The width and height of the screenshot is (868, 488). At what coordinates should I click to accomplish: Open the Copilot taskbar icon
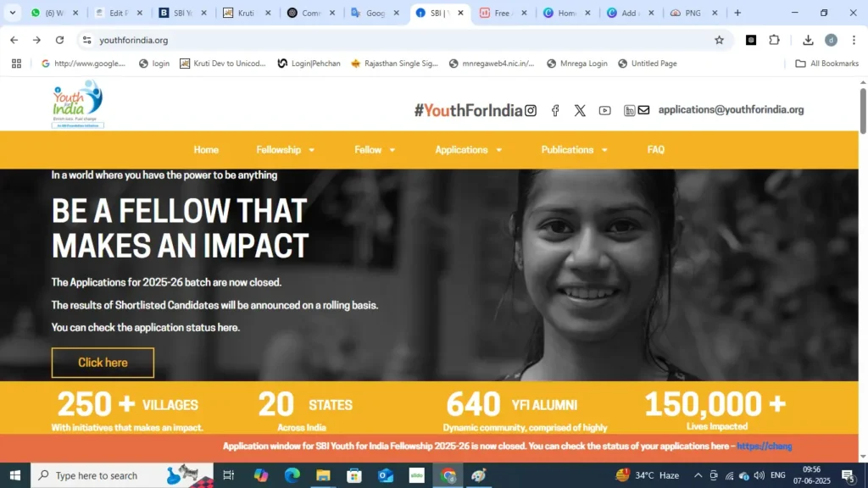261,475
